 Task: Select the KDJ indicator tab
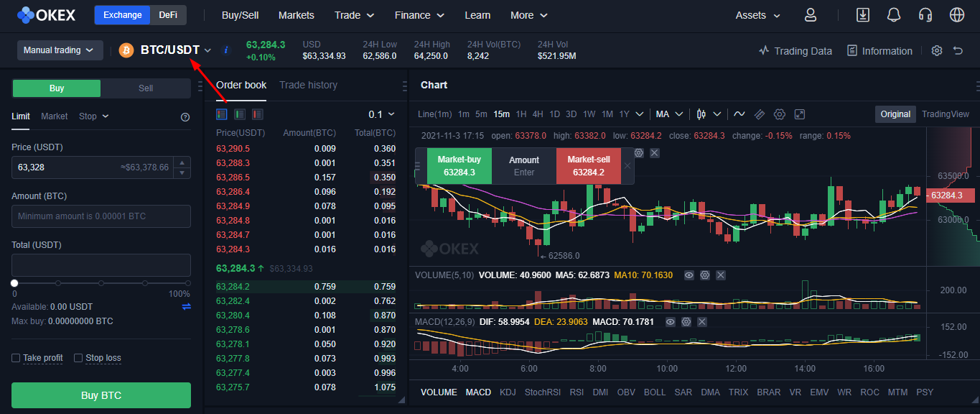pyautogui.click(x=508, y=392)
